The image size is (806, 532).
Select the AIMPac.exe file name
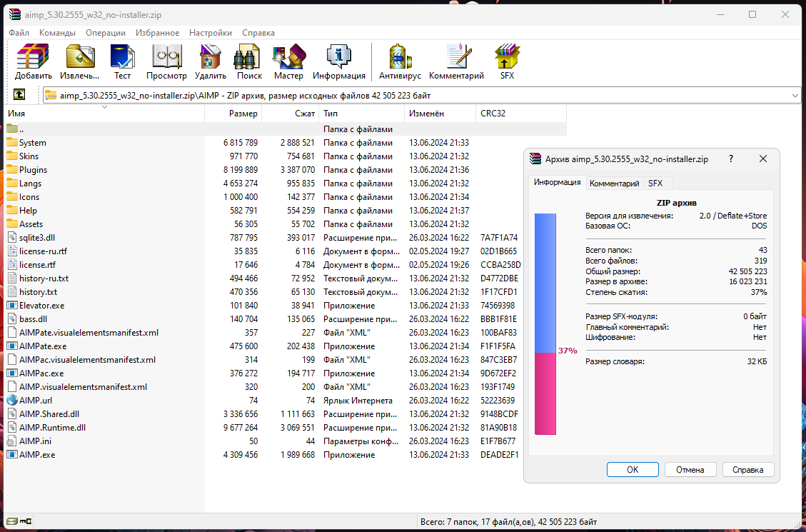pyautogui.click(x=41, y=373)
